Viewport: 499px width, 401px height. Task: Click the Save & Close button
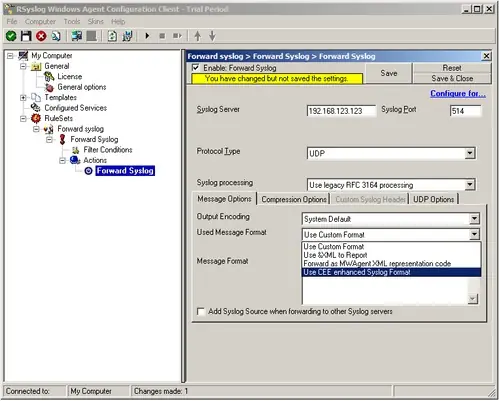(x=452, y=78)
